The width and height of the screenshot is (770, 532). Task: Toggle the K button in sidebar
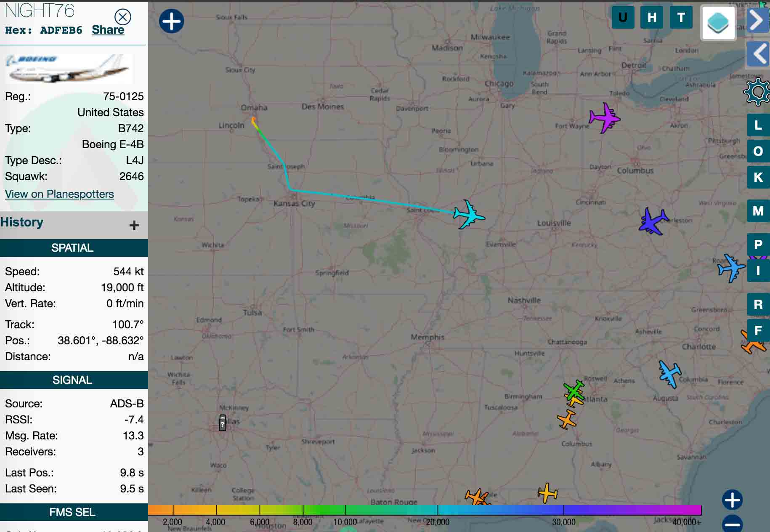pyautogui.click(x=758, y=177)
